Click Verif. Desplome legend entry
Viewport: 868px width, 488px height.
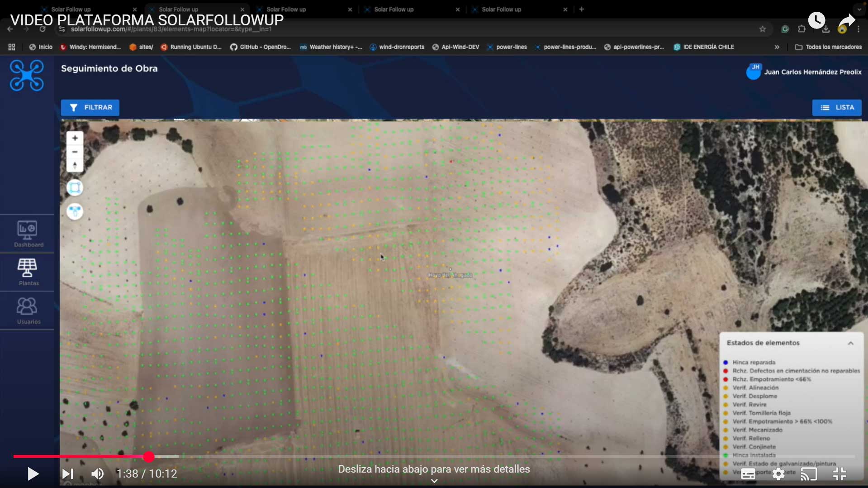pos(750,396)
